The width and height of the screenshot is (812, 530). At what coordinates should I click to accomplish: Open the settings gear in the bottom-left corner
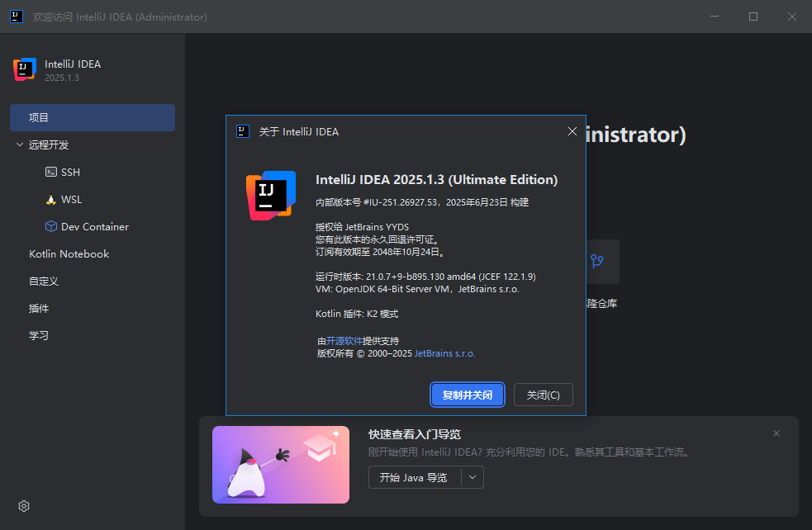[24, 506]
